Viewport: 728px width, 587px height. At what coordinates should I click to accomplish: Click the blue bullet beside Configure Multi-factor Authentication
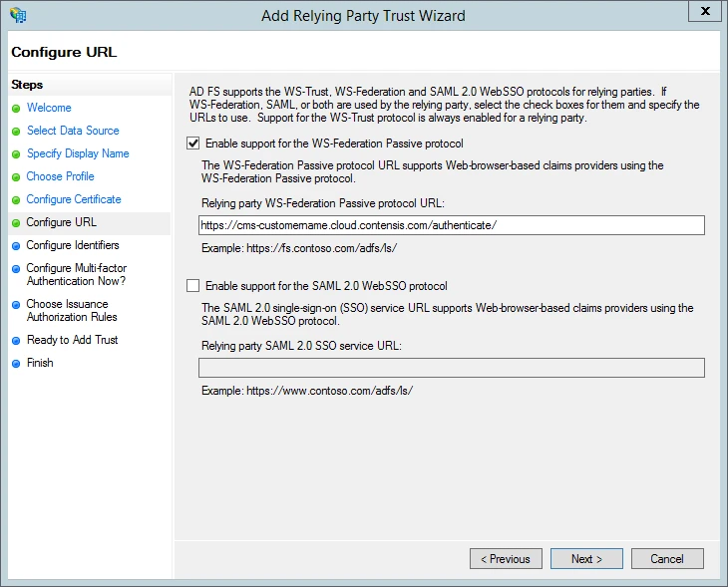(x=16, y=269)
